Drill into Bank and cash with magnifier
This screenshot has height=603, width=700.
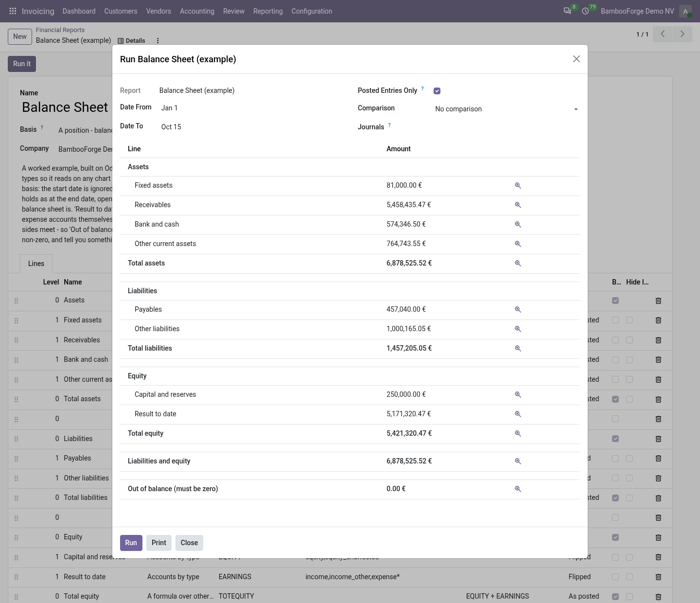(518, 225)
